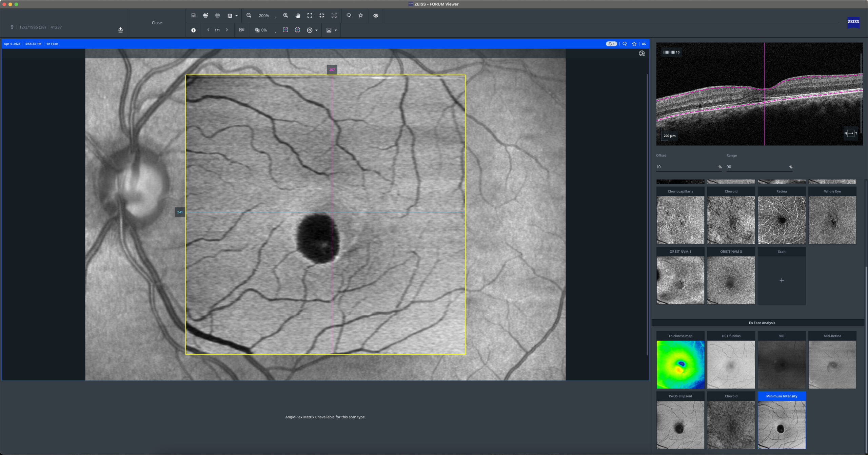The image size is (868, 455).
Task: Toggle the slice navigator grid crosshair
Action: 285,30
